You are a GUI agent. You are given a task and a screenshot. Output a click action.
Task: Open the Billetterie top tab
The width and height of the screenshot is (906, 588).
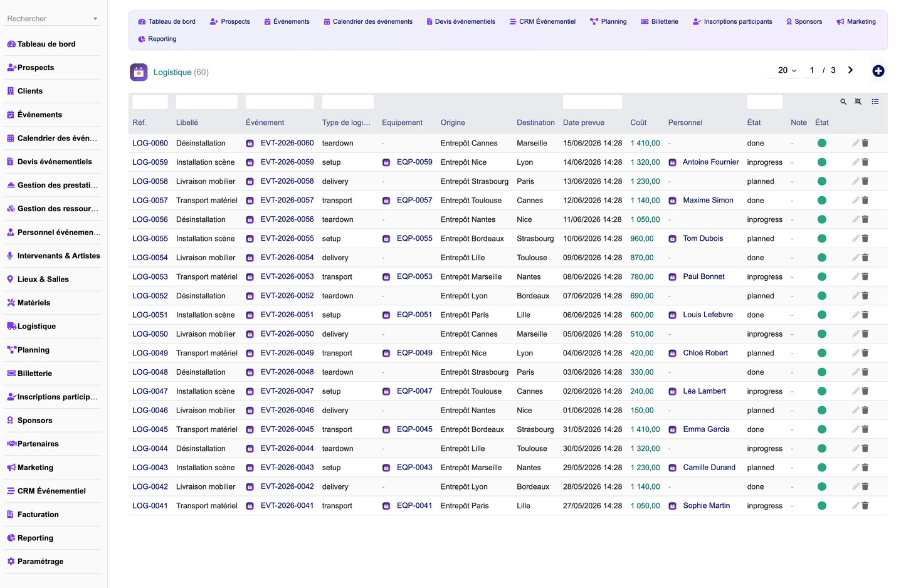660,21
